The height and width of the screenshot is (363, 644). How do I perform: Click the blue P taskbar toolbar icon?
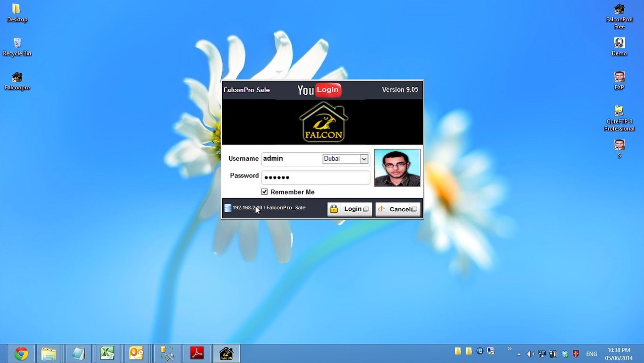480,351
